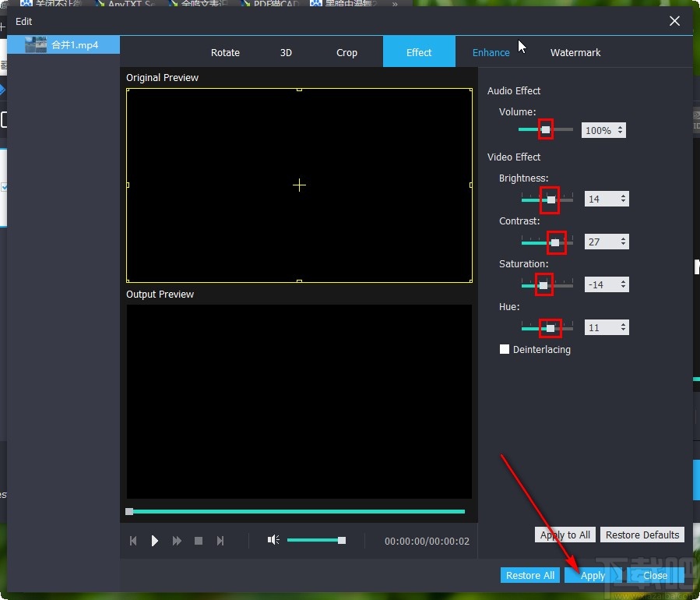700x600 pixels.
Task: Click the Hue slider handle
Action: coord(551,328)
